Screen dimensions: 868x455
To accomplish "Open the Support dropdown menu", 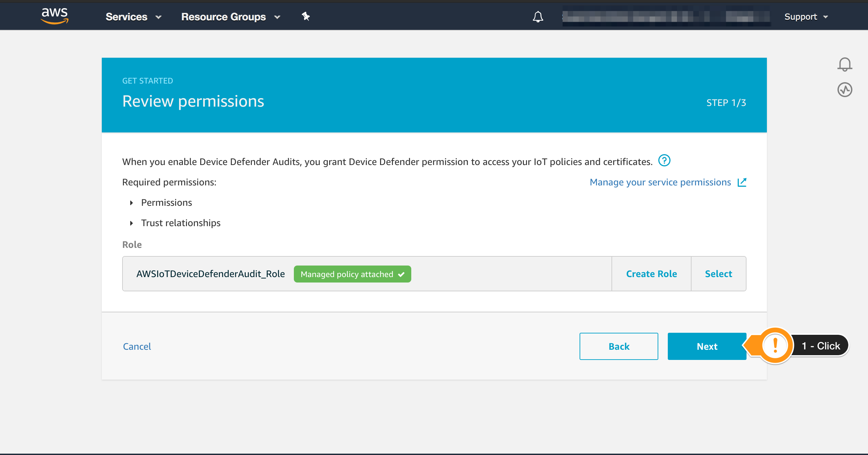I will (x=806, y=17).
